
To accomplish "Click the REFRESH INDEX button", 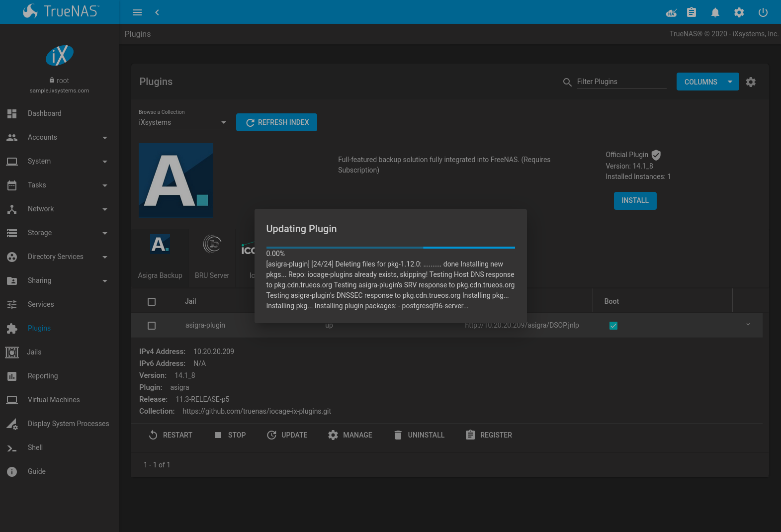I will pyautogui.click(x=276, y=122).
